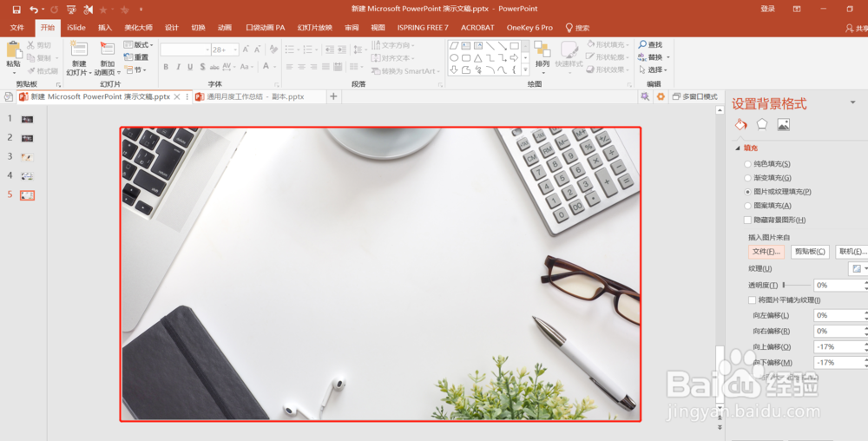Click the Undo arrow icon
Image resolution: width=868 pixels, height=441 pixels.
[34, 10]
